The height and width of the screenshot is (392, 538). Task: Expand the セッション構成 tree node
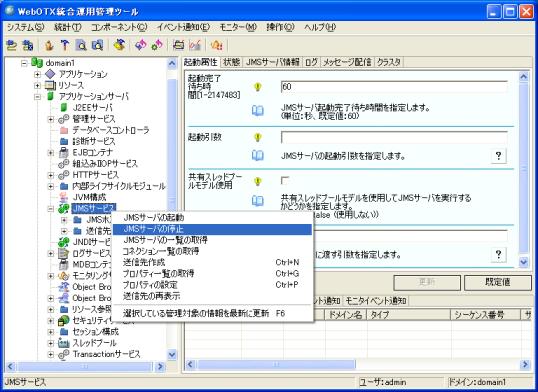pyautogui.click(x=51, y=332)
